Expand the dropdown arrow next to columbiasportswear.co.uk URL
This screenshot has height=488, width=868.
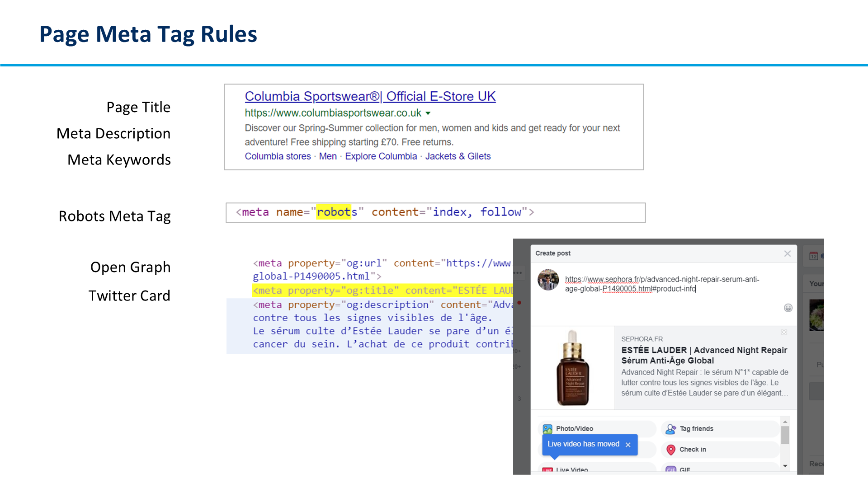click(428, 113)
